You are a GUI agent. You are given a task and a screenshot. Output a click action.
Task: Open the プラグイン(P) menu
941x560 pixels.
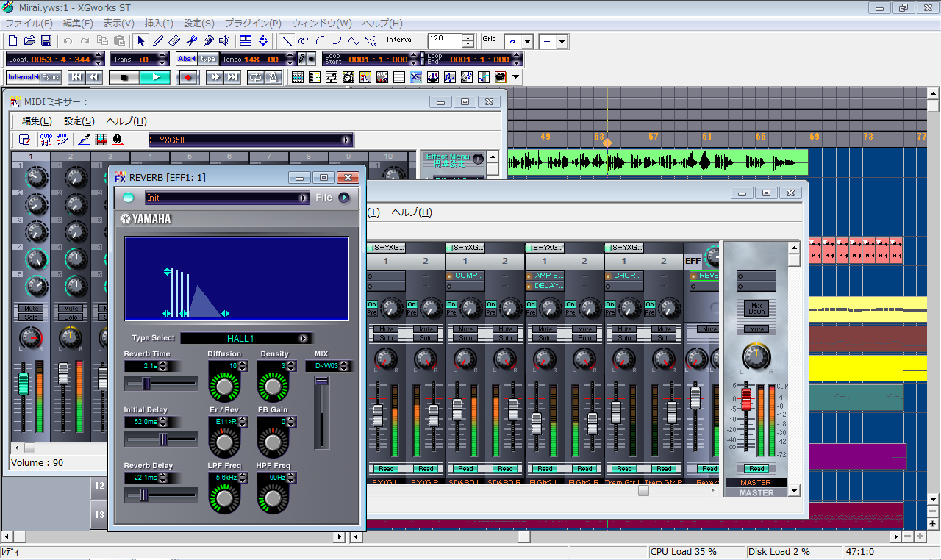click(x=252, y=24)
